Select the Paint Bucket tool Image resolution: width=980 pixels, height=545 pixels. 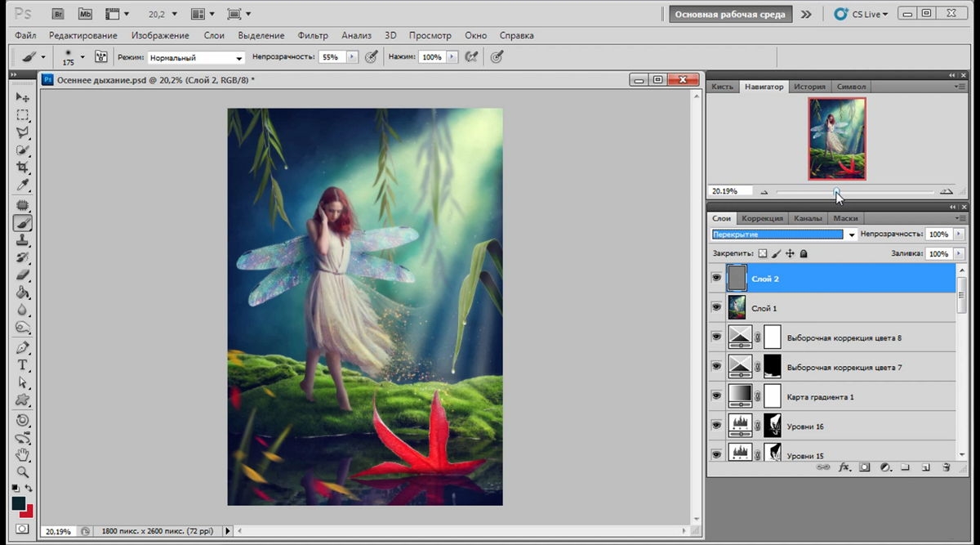(23, 293)
